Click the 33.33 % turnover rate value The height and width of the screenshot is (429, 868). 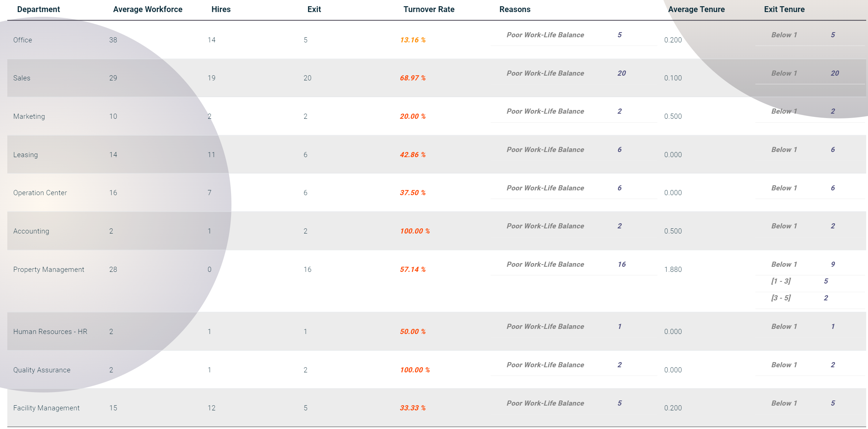(x=413, y=408)
